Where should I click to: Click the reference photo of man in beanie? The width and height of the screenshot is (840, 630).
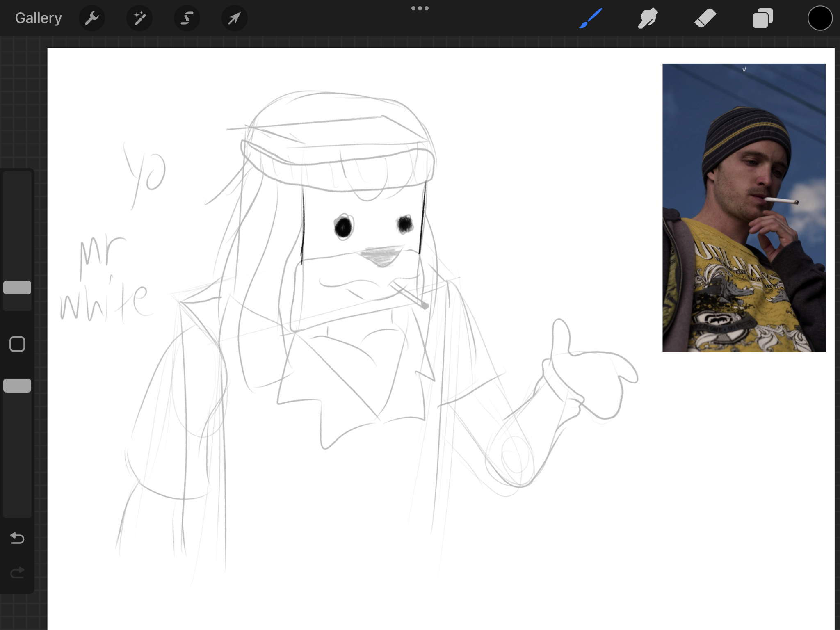pos(744,208)
